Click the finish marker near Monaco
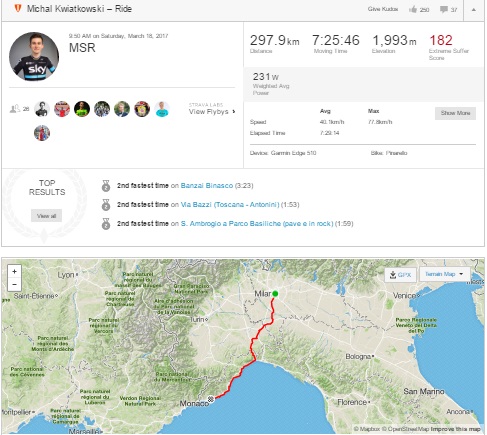The width and height of the screenshot is (487, 435). pyautogui.click(x=211, y=398)
